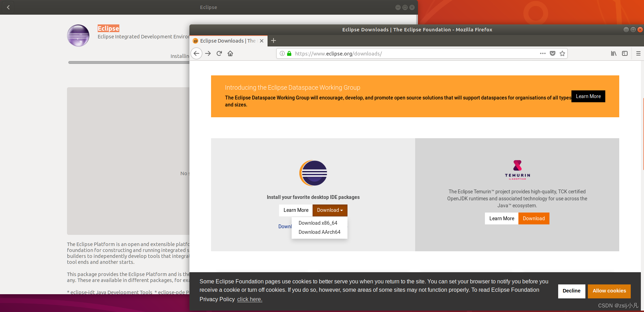
Task: Reload the Eclipse Downloads page
Action: click(219, 53)
